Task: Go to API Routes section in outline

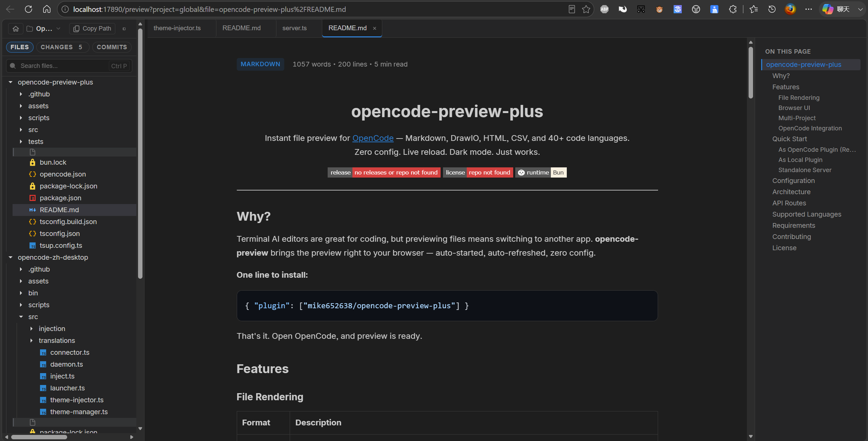Action: coord(789,203)
